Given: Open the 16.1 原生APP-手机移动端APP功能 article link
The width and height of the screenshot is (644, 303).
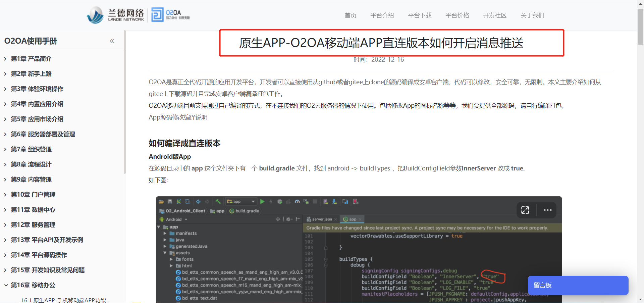Looking at the screenshot, I should click(65, 300).
